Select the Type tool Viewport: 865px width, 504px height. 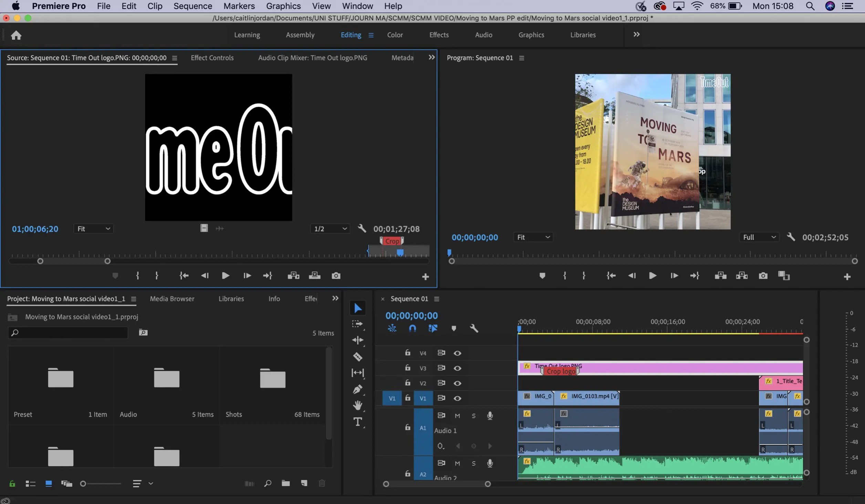click(x=357, y=422)
